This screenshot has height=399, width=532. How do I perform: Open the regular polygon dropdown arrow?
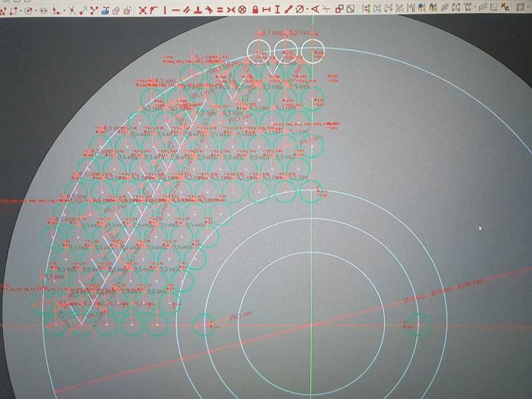click(x=36, y=11)
